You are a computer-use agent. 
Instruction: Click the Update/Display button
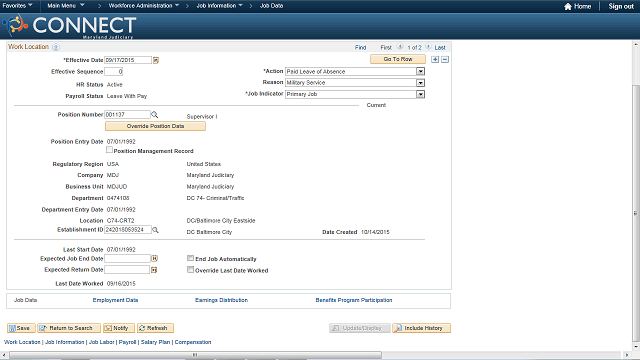[x=360, y=328]
